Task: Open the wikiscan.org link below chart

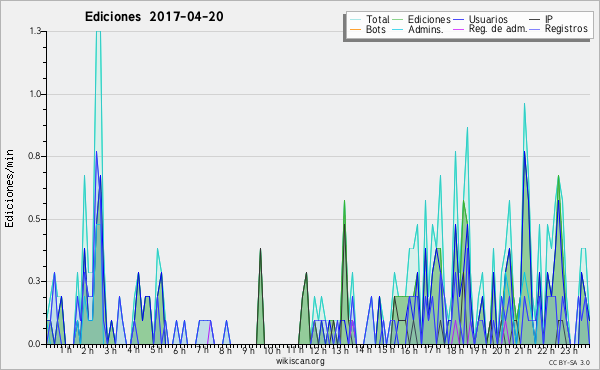Action: [x=300, y=361]
